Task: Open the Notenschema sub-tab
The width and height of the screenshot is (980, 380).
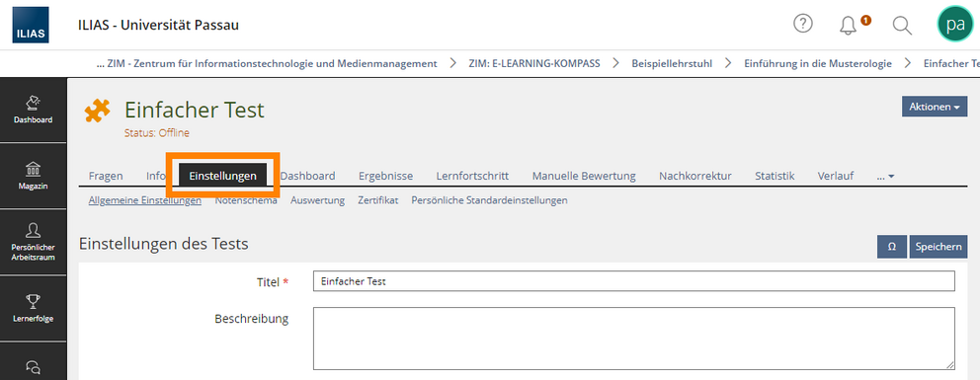Action: click(x=246, y=201)
